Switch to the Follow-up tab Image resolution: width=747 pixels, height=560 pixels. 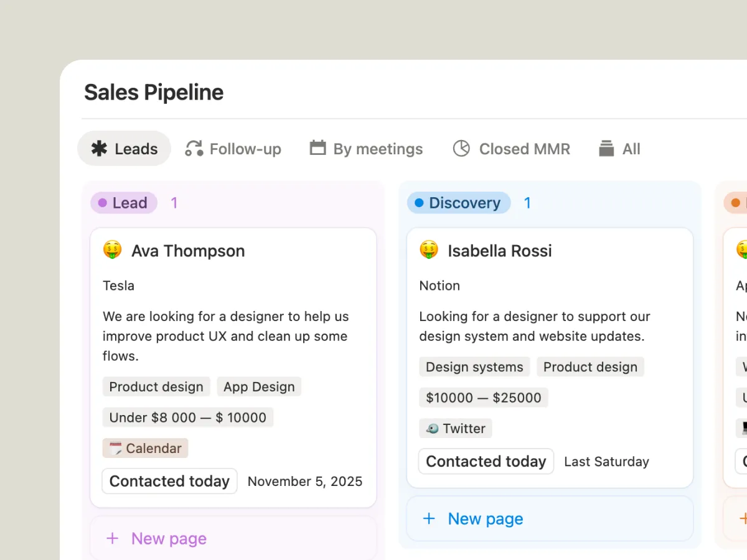233,149
